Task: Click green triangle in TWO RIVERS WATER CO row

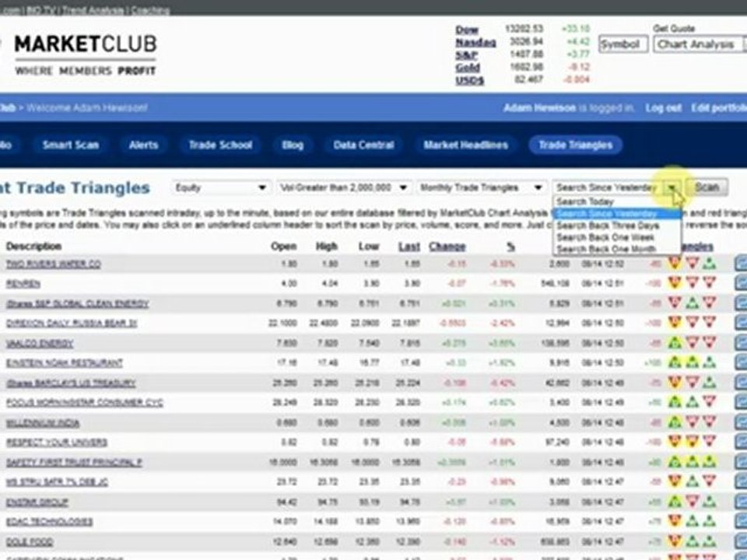Action: click(710, 263)
